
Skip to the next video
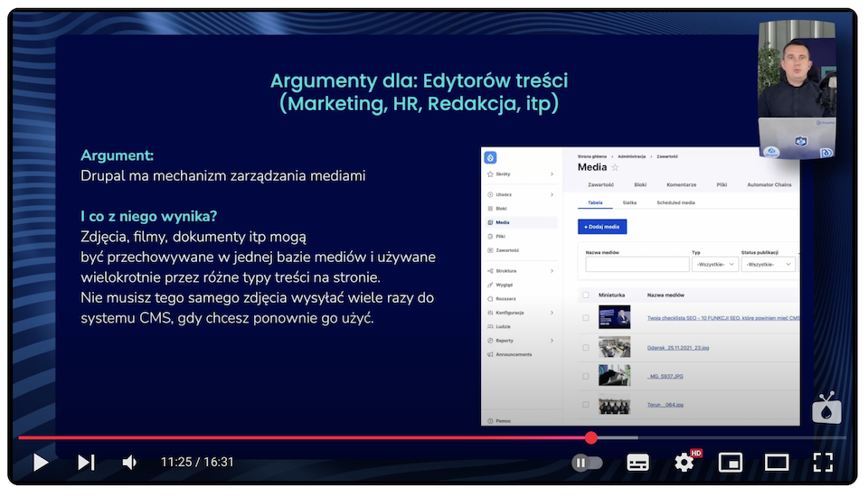pyautogui.click(x=87, y=462)
